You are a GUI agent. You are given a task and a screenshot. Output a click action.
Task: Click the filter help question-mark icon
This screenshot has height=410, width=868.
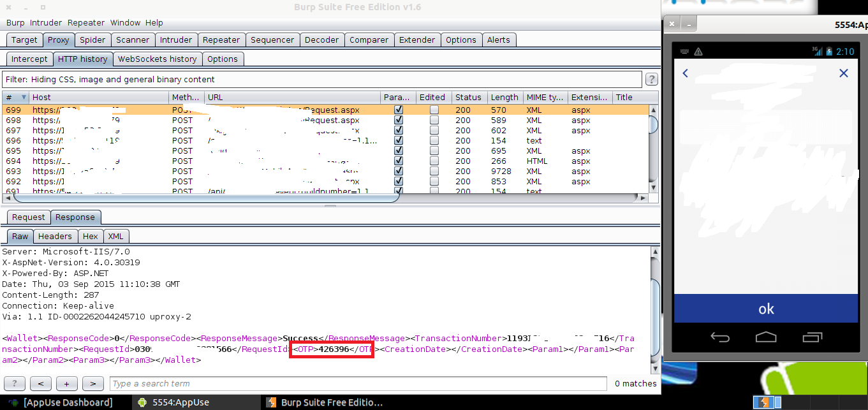(x=651, y=80)
